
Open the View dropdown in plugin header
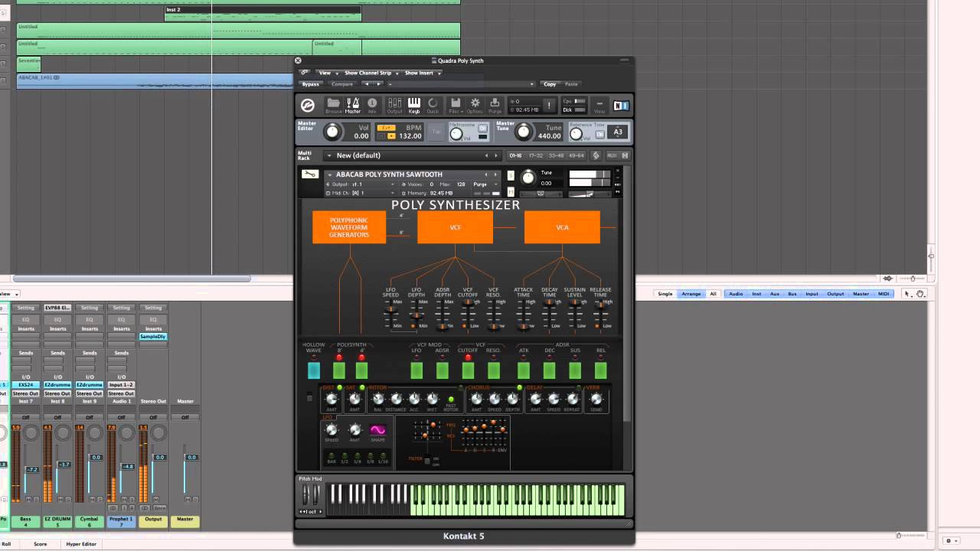click(327, 73)
